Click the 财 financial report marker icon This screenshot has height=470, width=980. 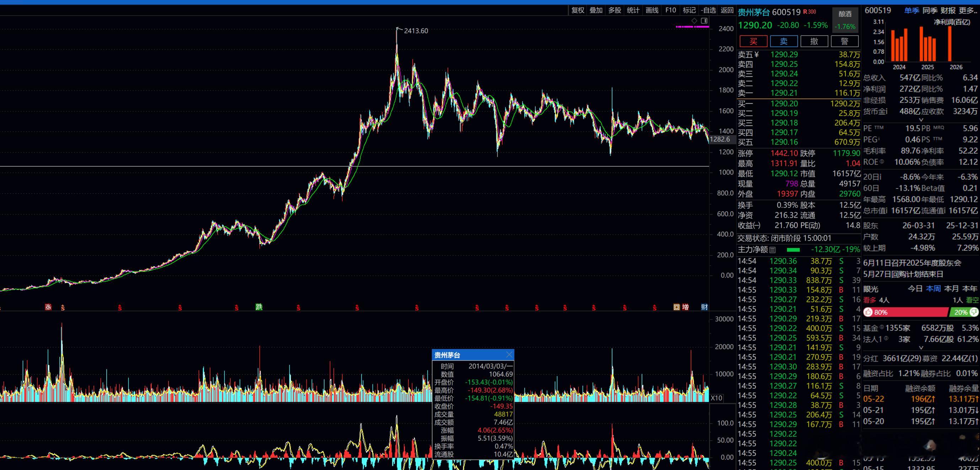pos(705,307)
